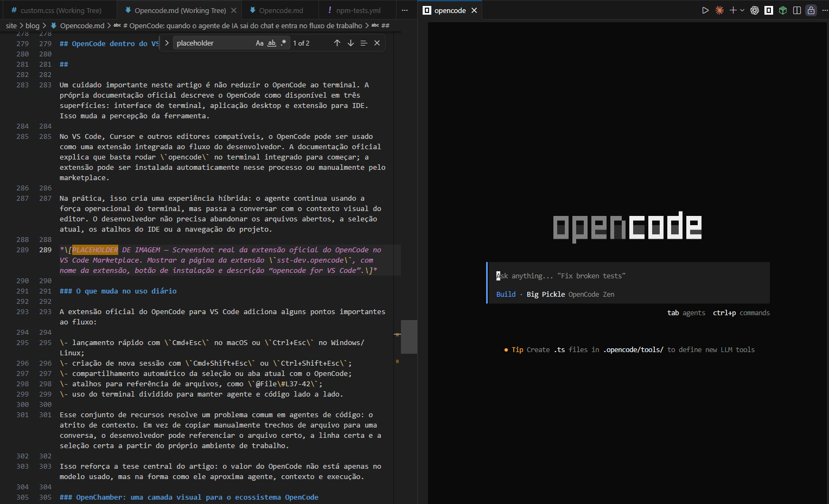
Task: Click the '### OpenChamber: uma camada visual' heading
Action: [189, 497]
